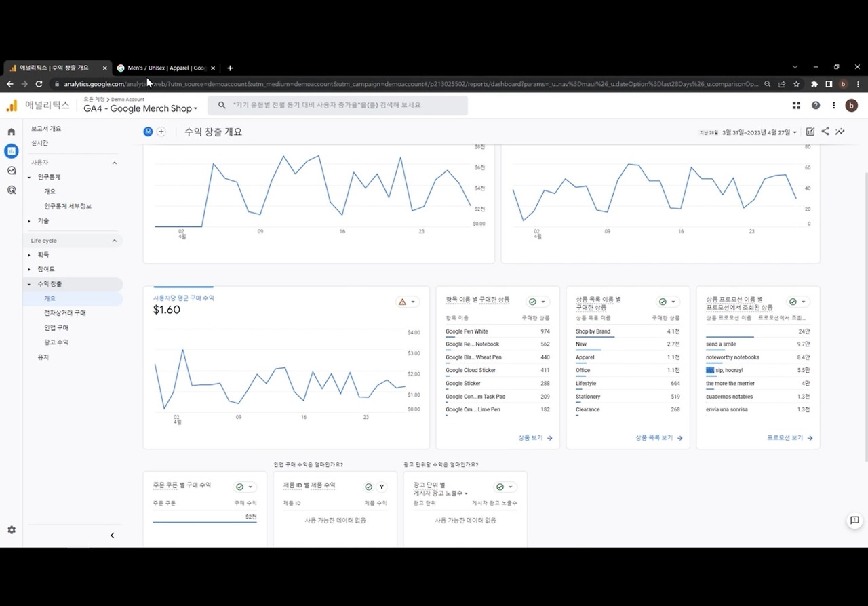
Task: Open the Help question mark icon
Action: [816, 105]
